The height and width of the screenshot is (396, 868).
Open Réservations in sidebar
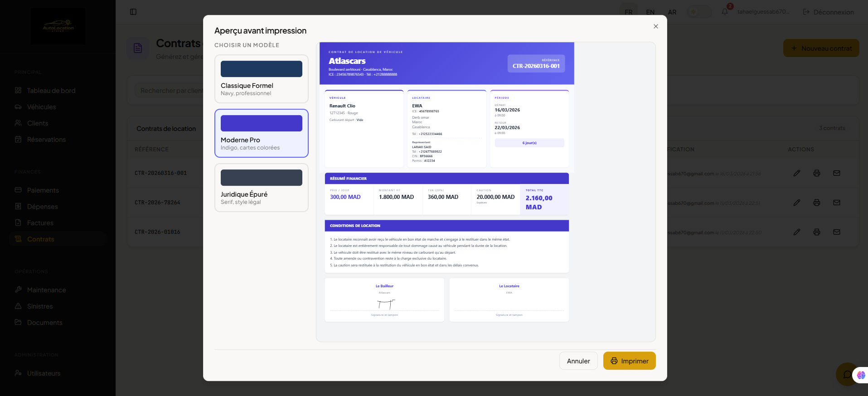coord(58,140)
